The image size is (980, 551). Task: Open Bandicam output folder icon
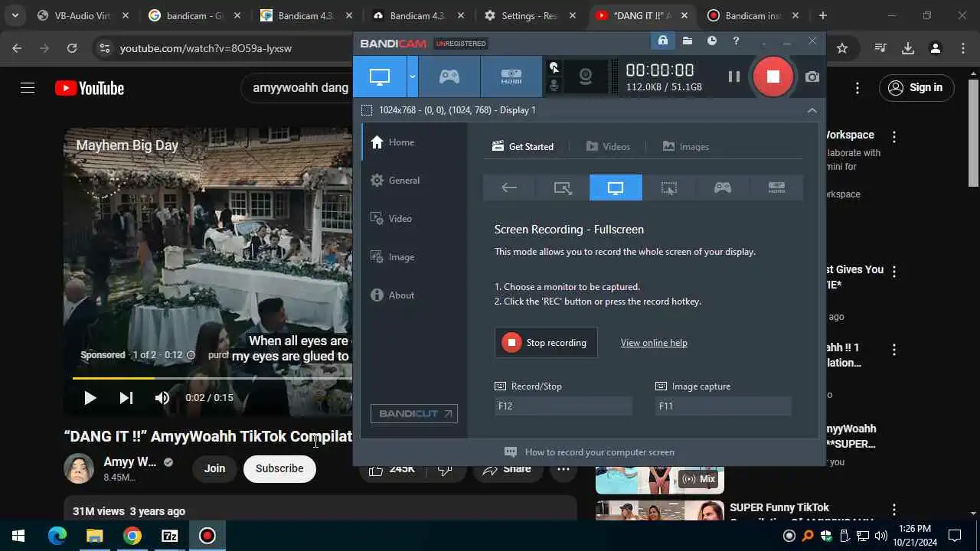click(x=688, y=41)
